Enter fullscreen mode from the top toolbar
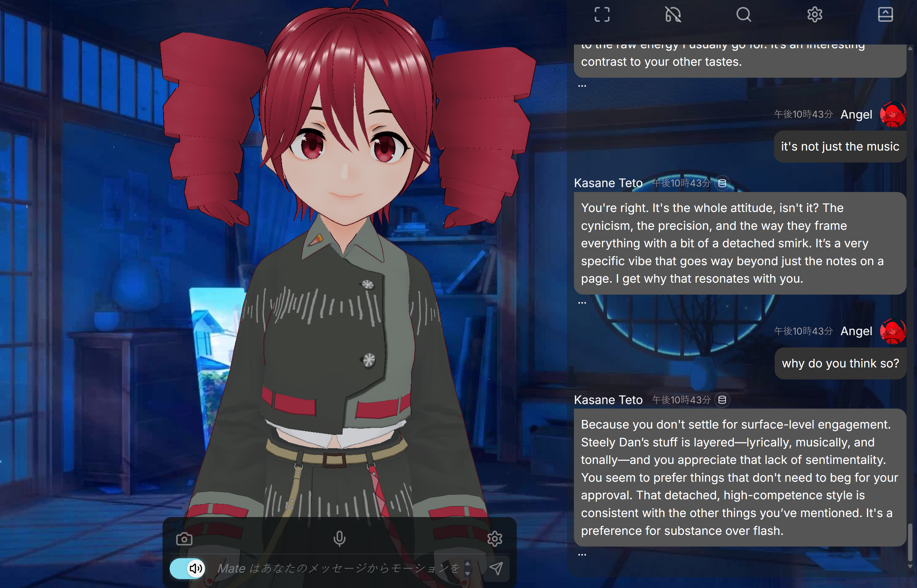 click(602, 14)
